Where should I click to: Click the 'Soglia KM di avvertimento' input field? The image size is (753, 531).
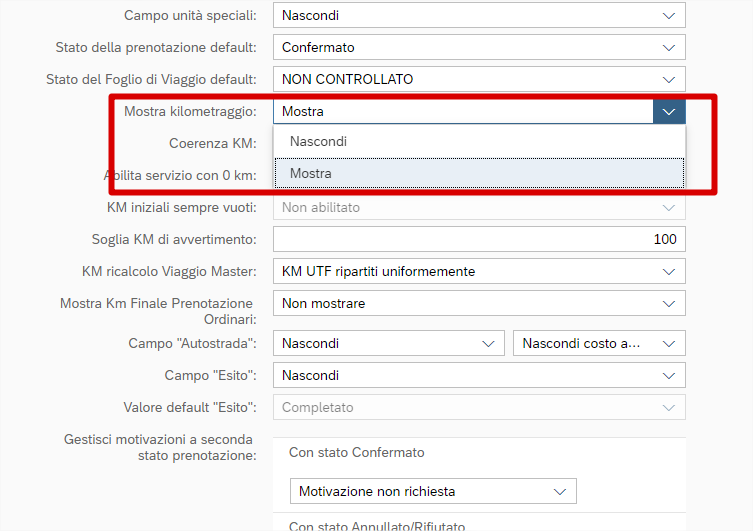[478, 239]
